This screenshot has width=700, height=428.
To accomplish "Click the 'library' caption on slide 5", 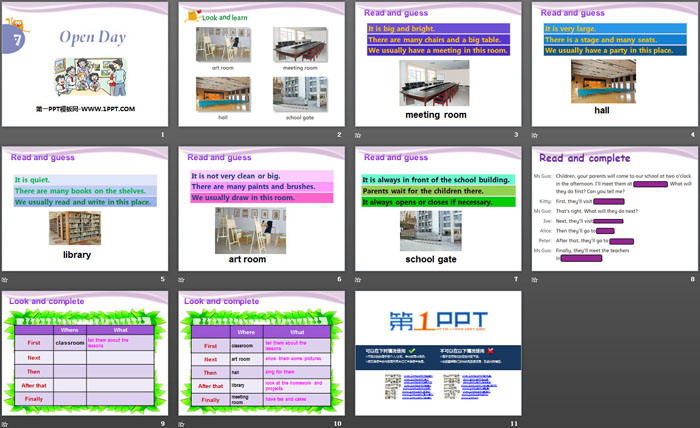I will 77,255.
